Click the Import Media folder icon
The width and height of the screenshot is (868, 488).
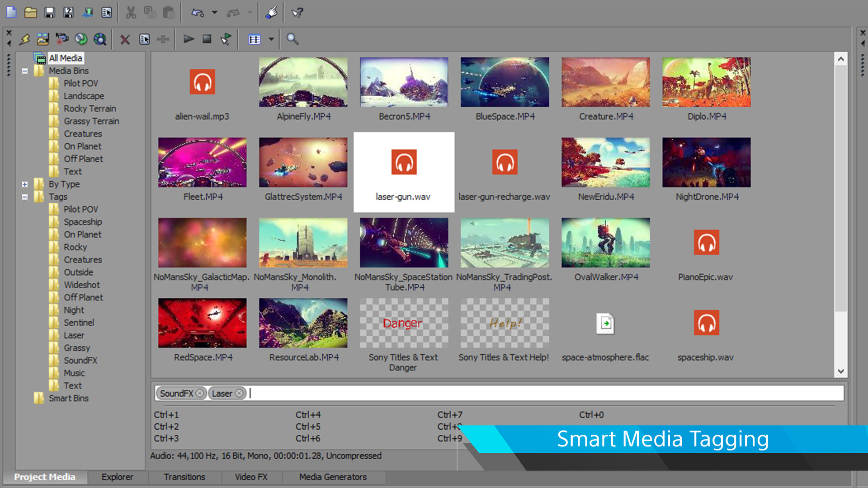point(43,39)
